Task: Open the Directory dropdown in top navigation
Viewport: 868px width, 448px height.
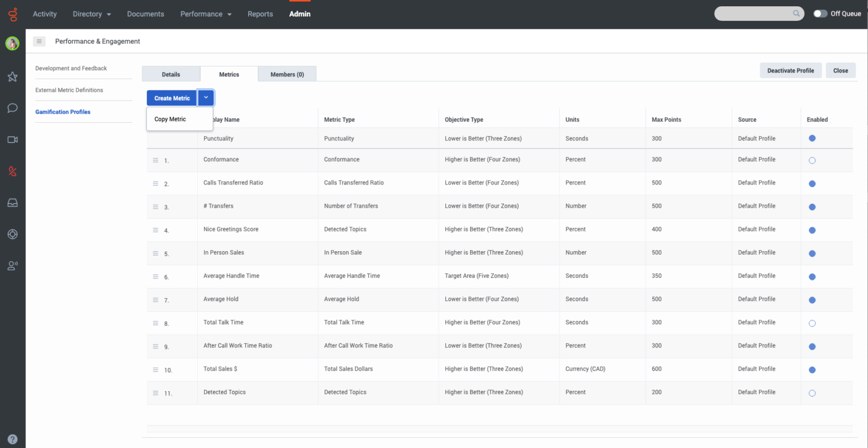Action: pos(92,14)
